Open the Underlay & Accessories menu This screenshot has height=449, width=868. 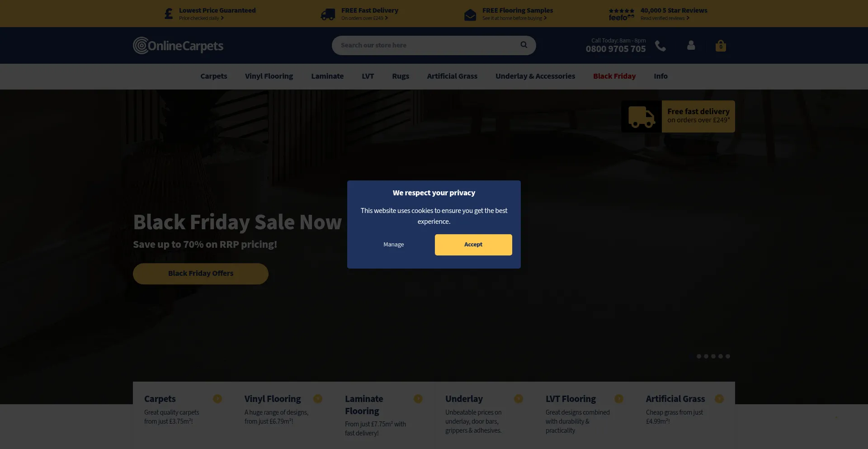(x=535, y=76)
